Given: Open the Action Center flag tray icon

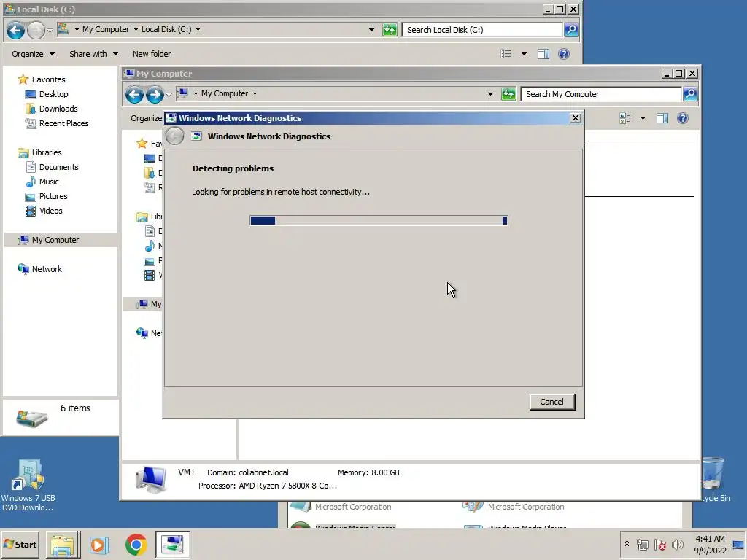Looking at the screenshot, I should [659, 544].
